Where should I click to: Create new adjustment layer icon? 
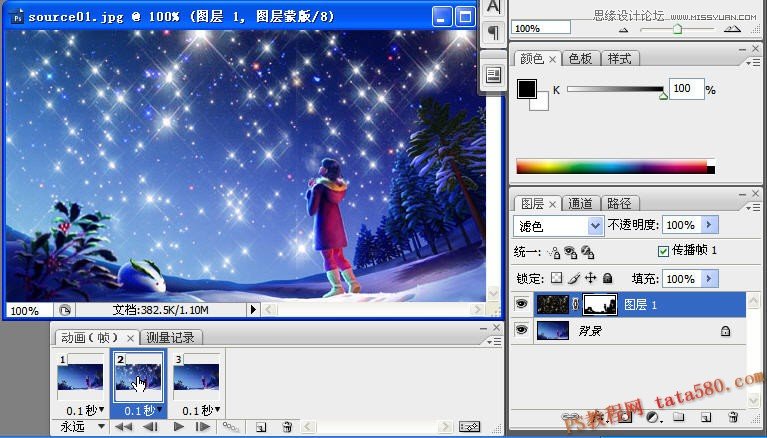point(652,417)
